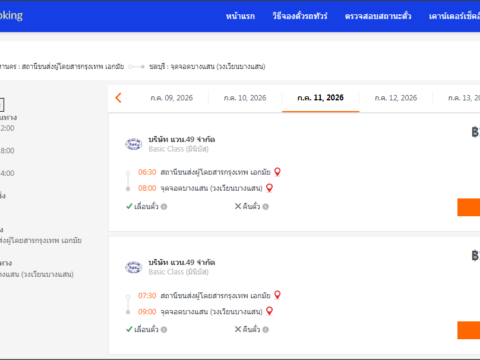Image resolution: width=480 pixels, height=360 pixels.
Task: Click company logo of the 07:30 trip
Action: (x=133, y=267)
